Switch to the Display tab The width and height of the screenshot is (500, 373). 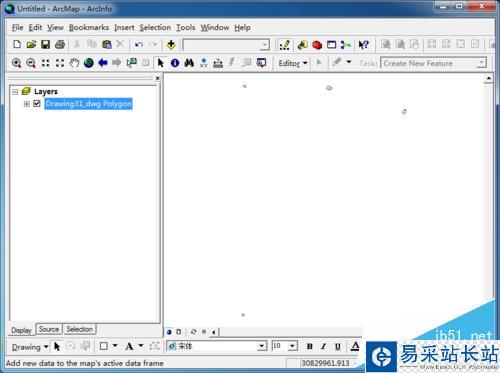[21, 330]
